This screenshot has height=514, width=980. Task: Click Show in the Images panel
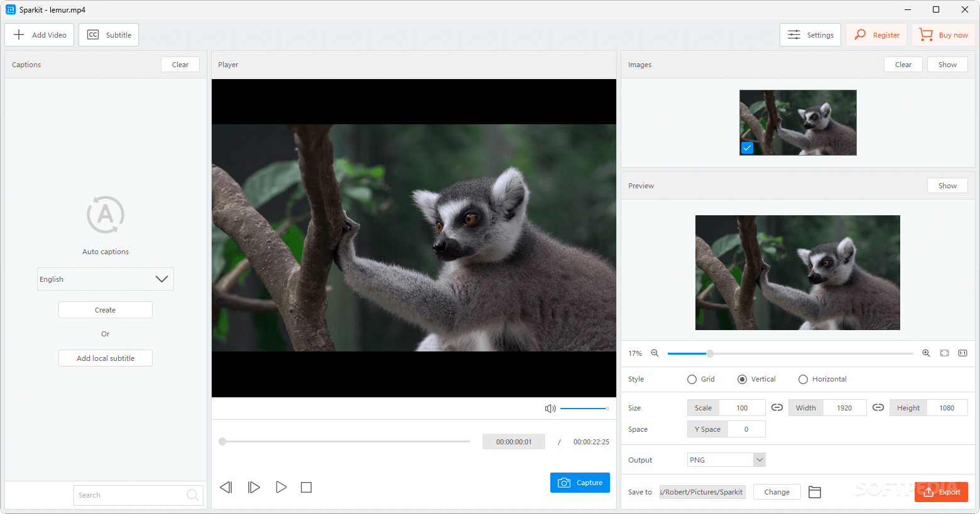pyautogui.click(x=947, y=65)
